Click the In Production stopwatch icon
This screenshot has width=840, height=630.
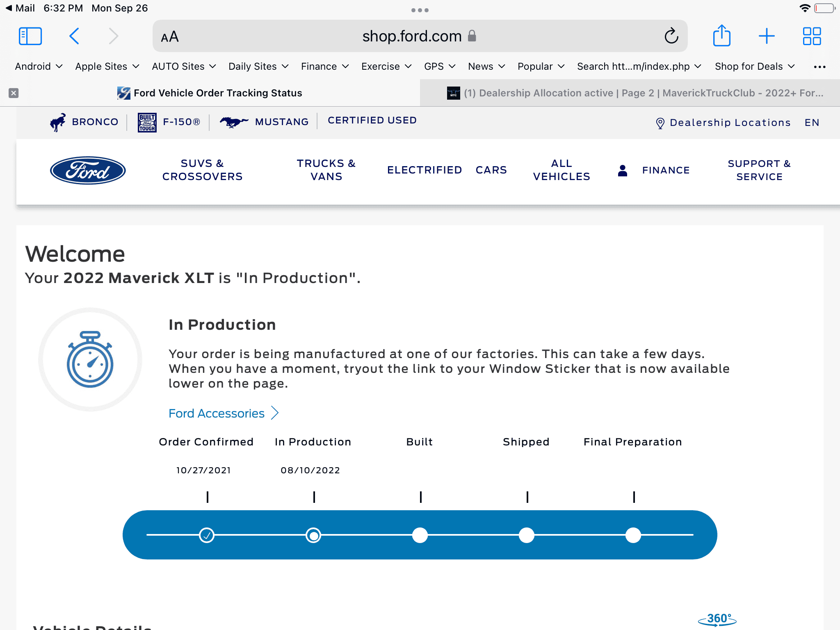click(90, 359)
